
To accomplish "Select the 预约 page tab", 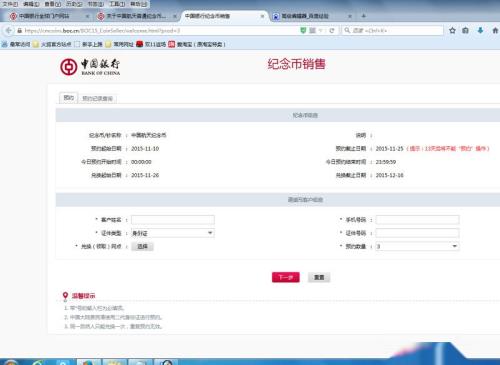I will 69,98.
